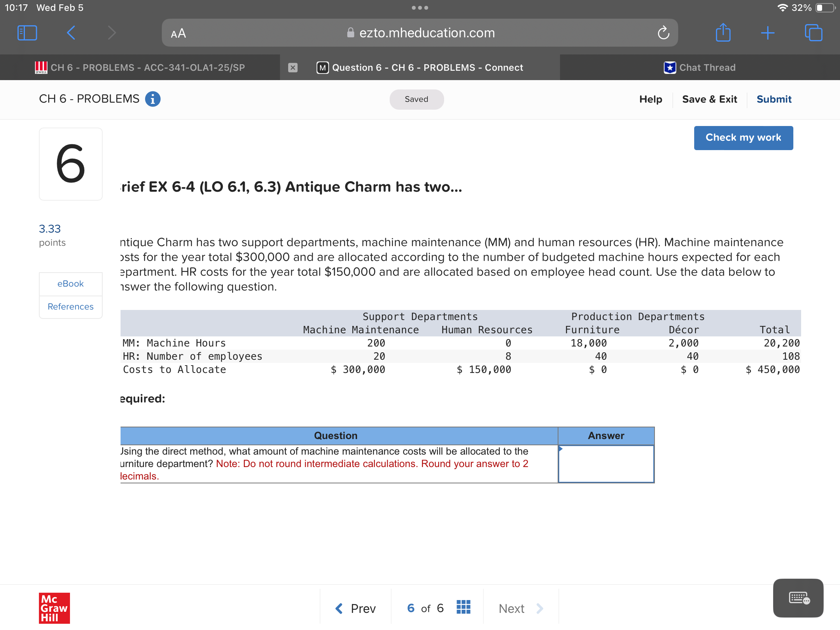Open the AA page settings menu
The image size is (840, 630).
coord(178,33)
